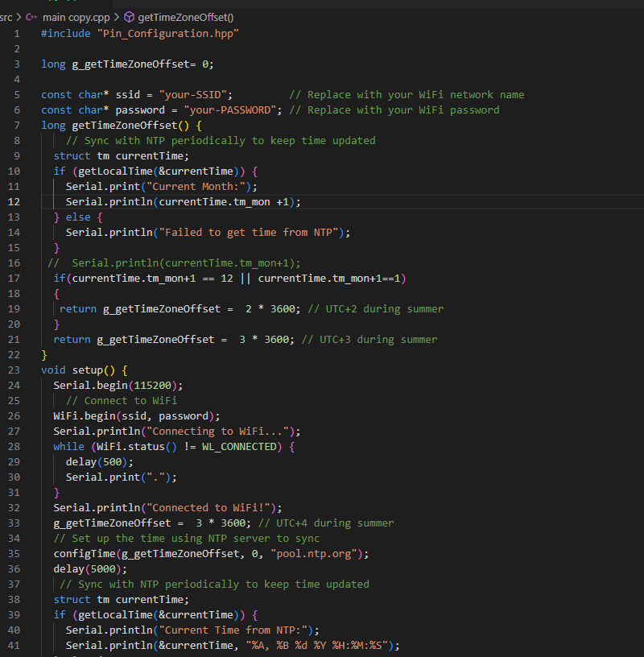Click the chevron after 'src' in breadcrumb
Viewport: 644px width, 657px height.
point(19,17)
